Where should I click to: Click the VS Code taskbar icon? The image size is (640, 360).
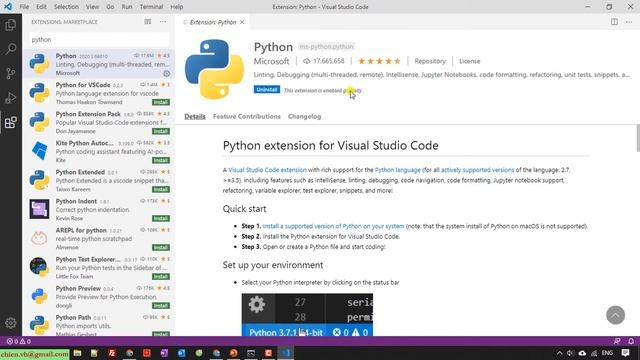point(286,353)
